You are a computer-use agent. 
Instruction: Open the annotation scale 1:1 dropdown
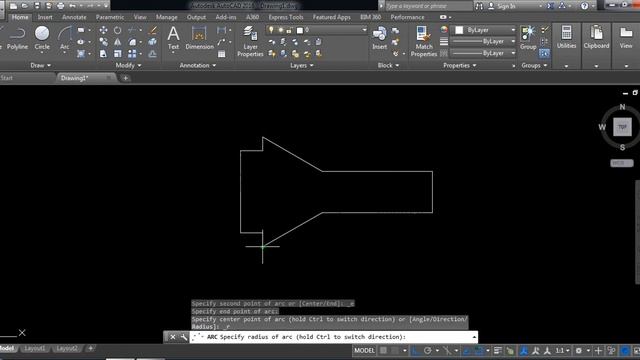click(x=562, y=350)
